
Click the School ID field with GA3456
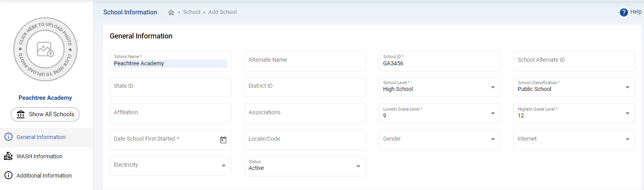pos(440,61)
